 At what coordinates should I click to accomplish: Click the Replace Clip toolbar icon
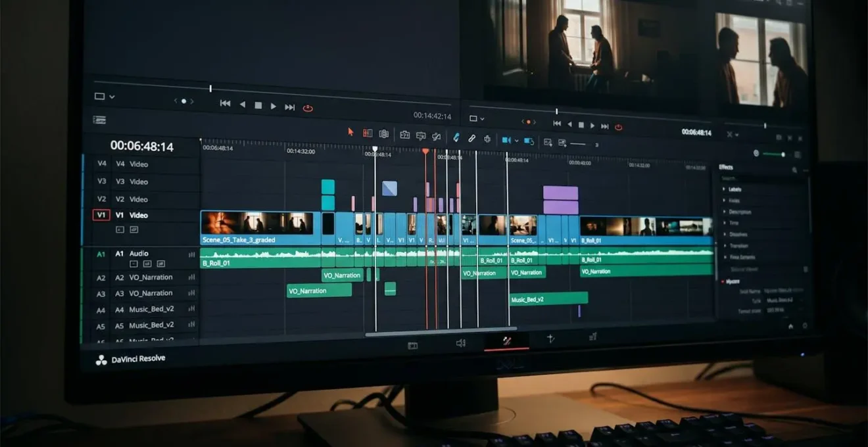pos(437,137)
